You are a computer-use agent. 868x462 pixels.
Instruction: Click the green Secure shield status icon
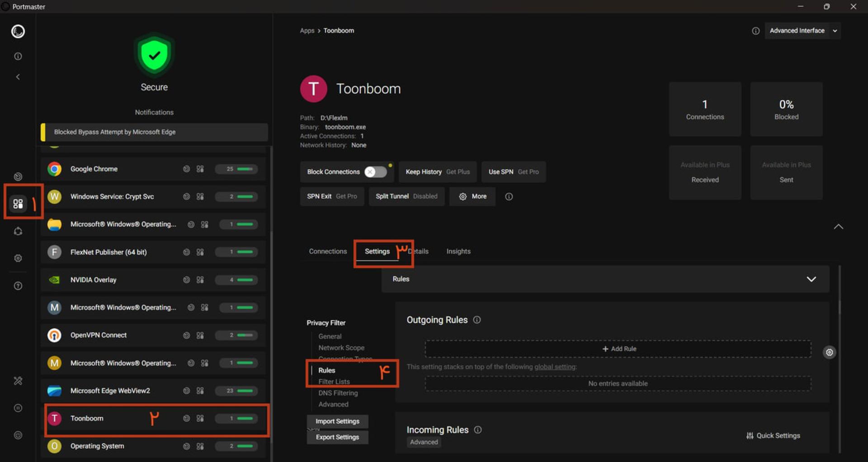pyautogui.click(x=154, y=55)
